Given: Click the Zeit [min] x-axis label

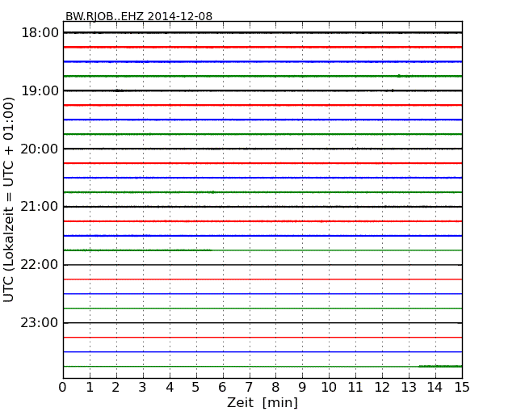Looking at the screenshot, I should [262, 402].
